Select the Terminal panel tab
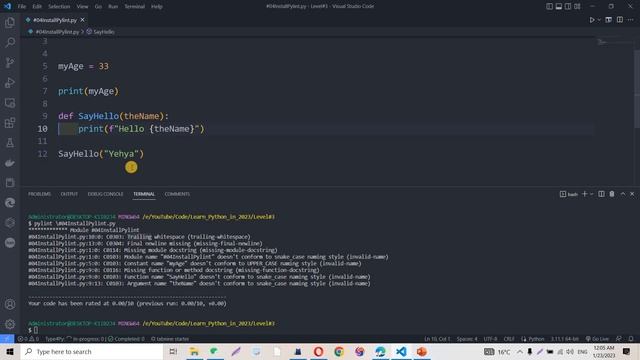 pos(144,194)
